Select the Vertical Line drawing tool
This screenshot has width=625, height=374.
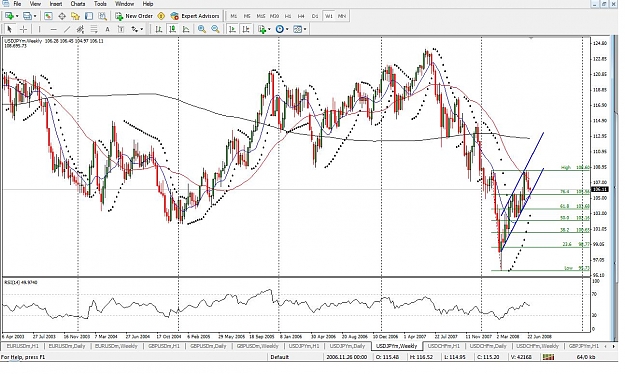(x=39, y=29)
